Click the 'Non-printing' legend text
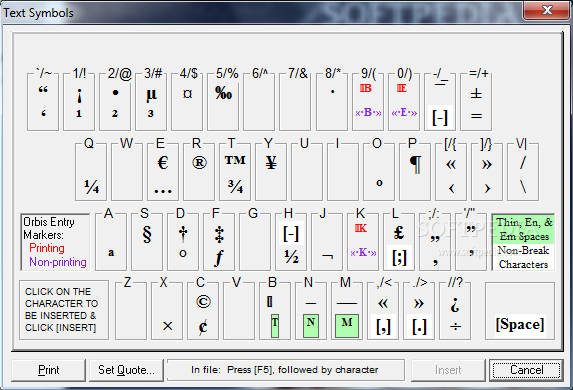 [x=58, y=262]
